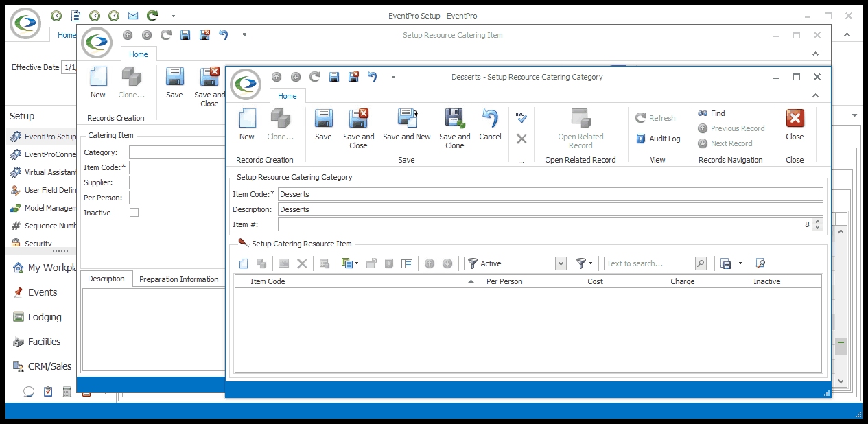Click the New icon in the Catering Item window ribbon

click(x=98, y=77)
